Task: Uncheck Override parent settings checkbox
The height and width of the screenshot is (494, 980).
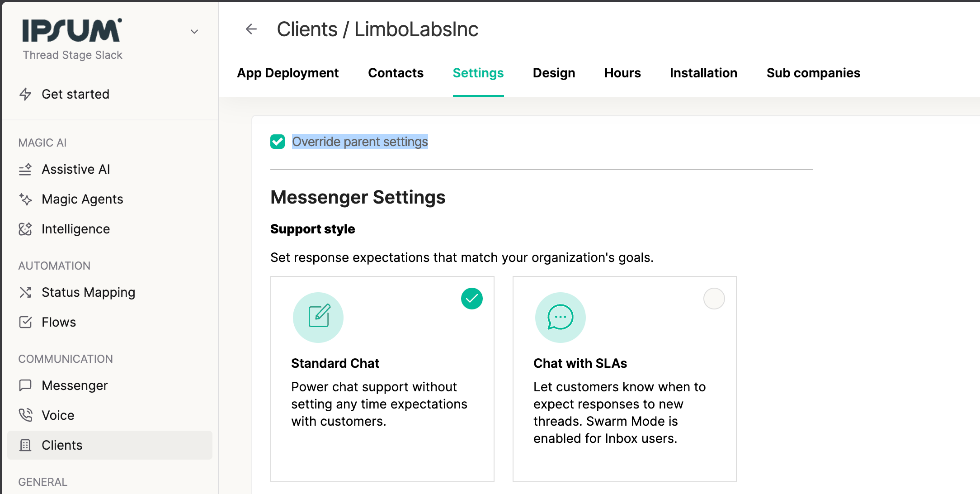Action: (x=278, y=142)
